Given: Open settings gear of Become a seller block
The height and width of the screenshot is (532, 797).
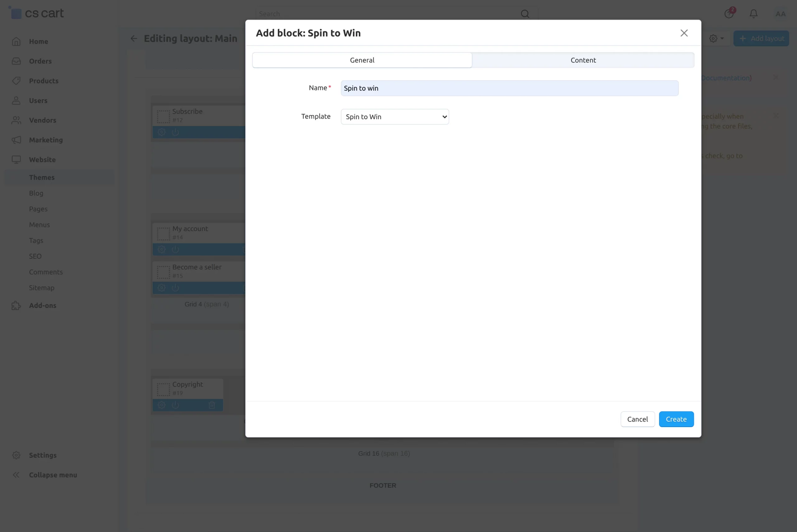Looking at the screenshot, I should pos(162,288).
